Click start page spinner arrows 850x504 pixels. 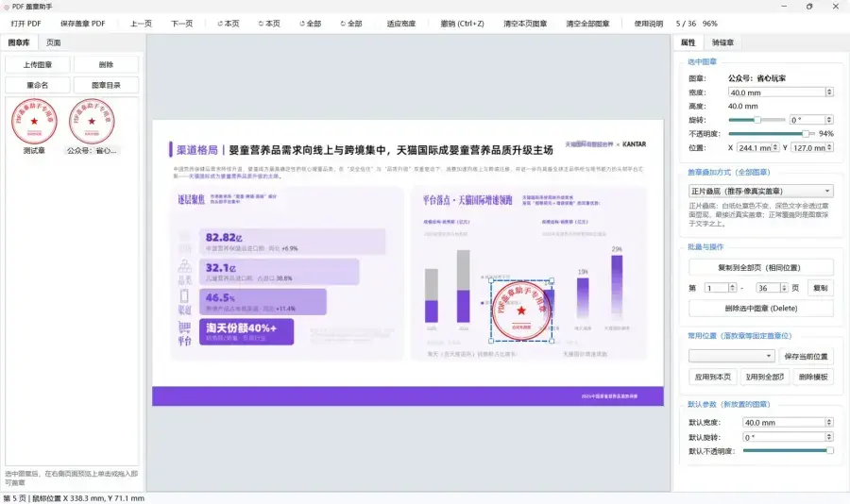pos(732,288)
